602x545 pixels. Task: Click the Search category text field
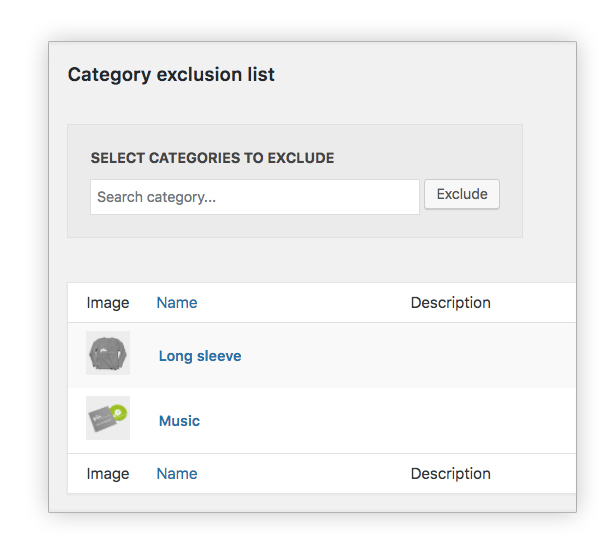(x=255, y=197)
